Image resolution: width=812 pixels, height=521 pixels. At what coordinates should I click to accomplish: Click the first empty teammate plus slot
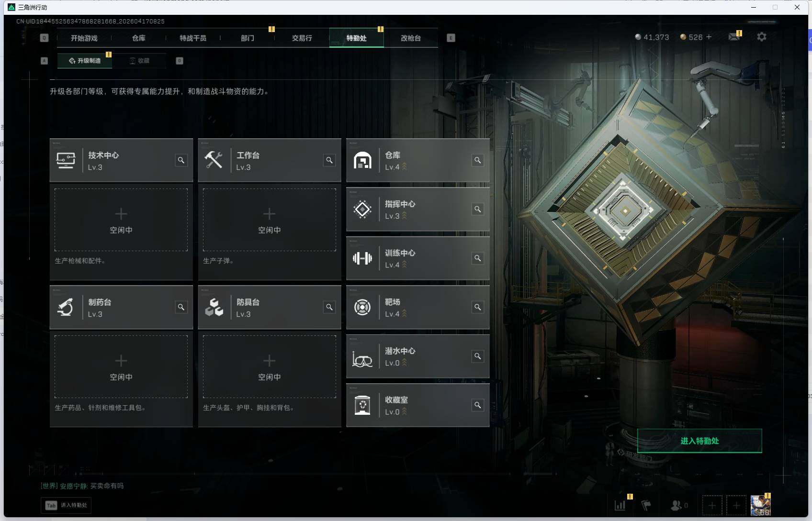pos(712,505)
